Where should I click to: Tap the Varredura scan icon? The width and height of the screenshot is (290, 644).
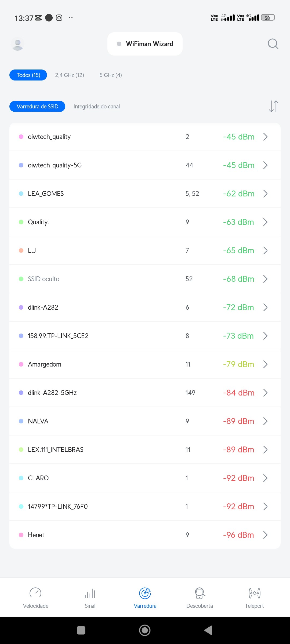point(145,594)
